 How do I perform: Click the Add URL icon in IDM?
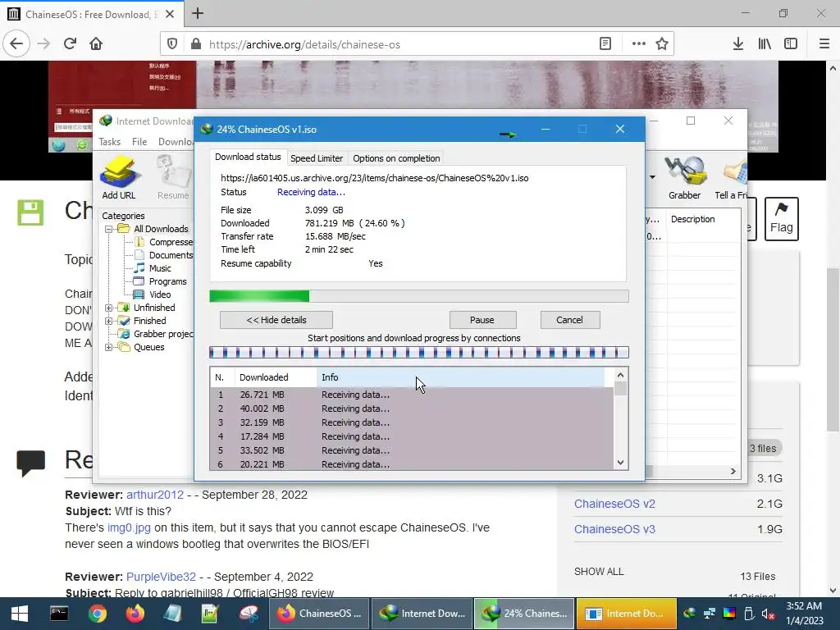click(x=119, y=177)
